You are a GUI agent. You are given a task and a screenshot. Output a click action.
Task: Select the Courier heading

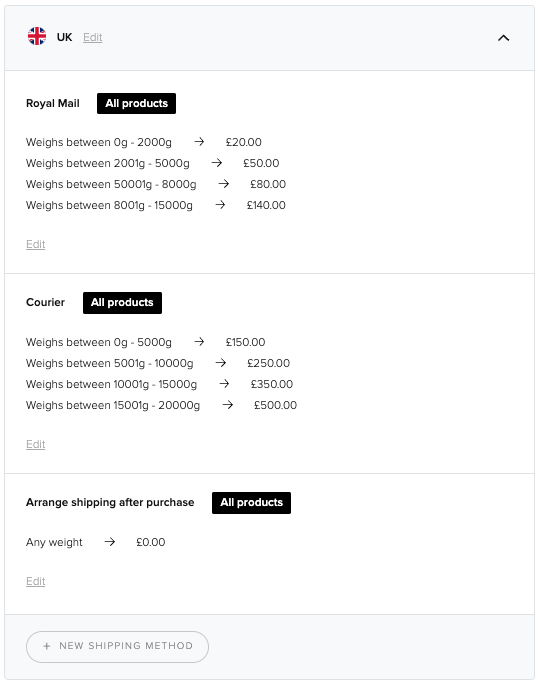pos(45,302)
